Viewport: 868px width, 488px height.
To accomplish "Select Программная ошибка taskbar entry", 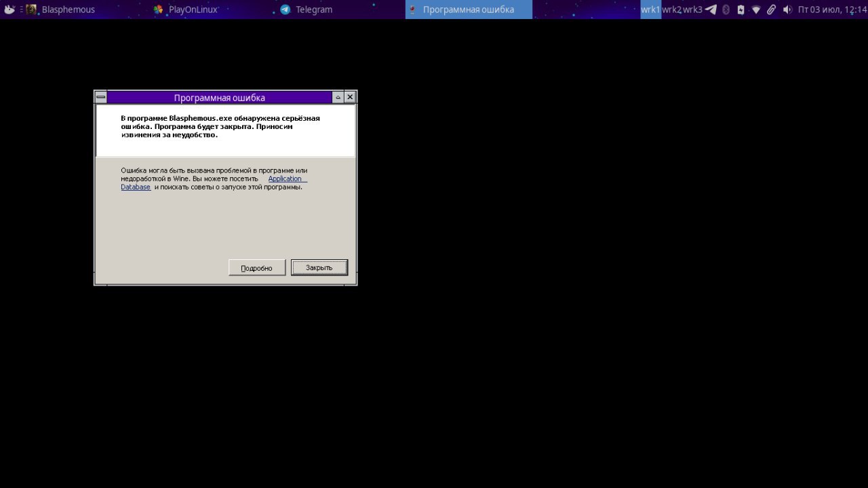I will 469,10.
